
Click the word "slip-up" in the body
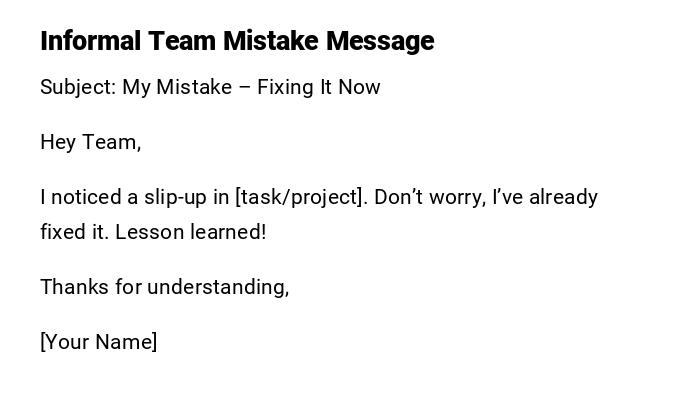point(176,197)
